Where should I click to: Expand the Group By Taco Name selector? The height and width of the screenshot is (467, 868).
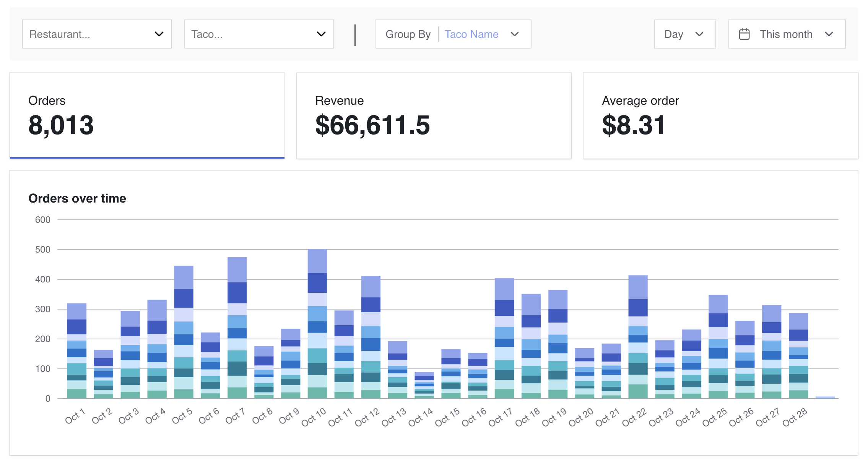tap(453, 34)
